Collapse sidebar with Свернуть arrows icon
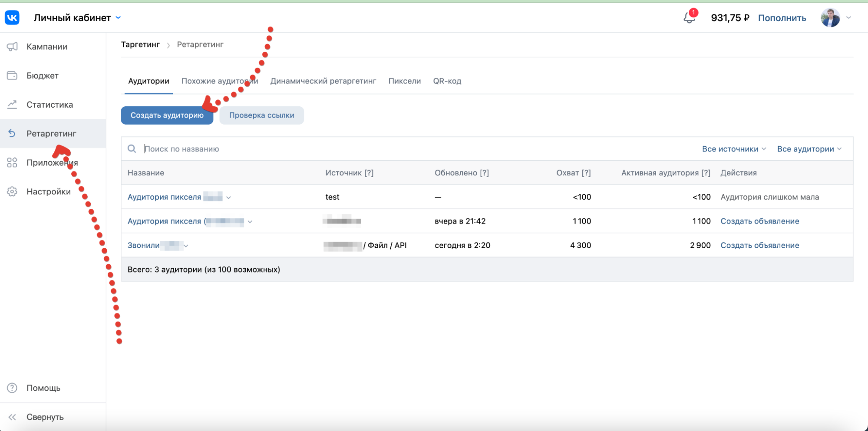Viewport: 868px width, 431px height. [x=12, y=417]
